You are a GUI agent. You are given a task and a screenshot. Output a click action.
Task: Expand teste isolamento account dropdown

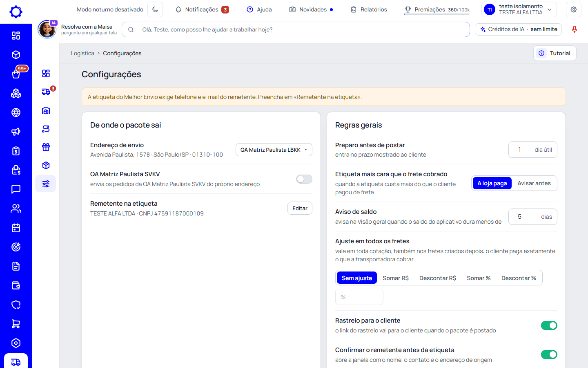[519, 9]
